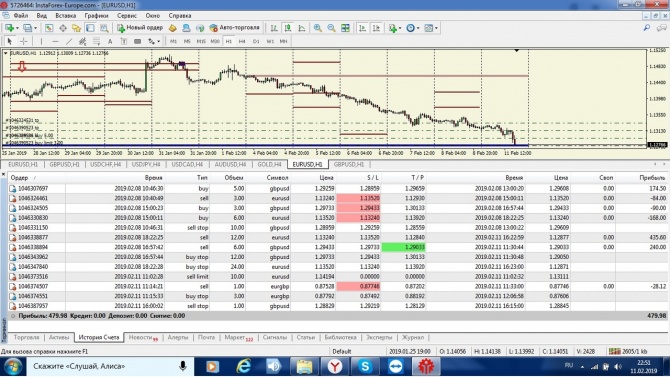Select the trendline drawing tool
The image size is (670, 377).
[69, 41]
